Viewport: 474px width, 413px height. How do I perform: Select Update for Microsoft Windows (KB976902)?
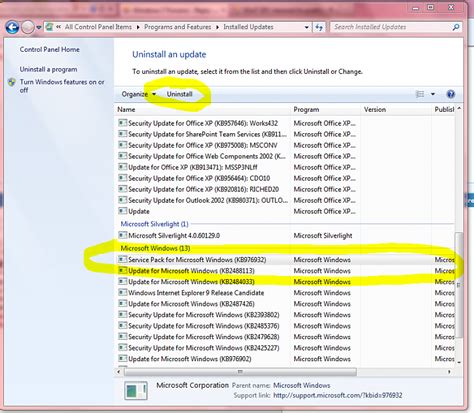pos(190,359)
